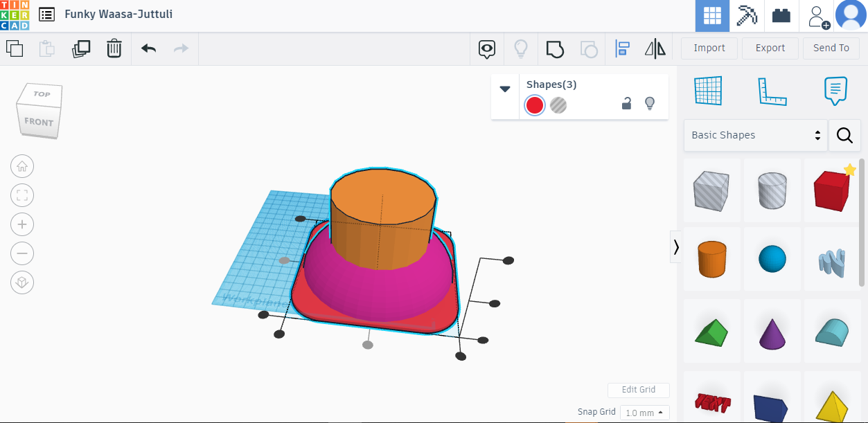
Task: Click the Paste tool
Action: point(47,48)
